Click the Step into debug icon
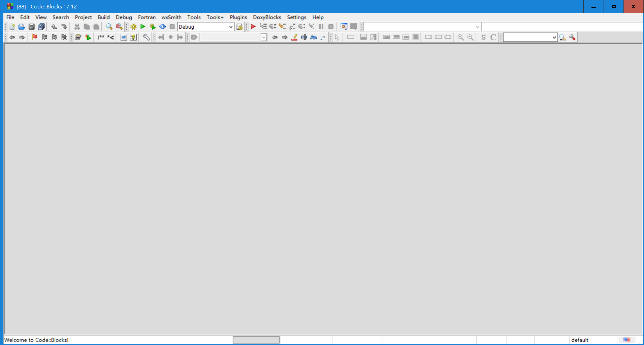This screenshot has width=644, height=345. [x=282, y=27]
